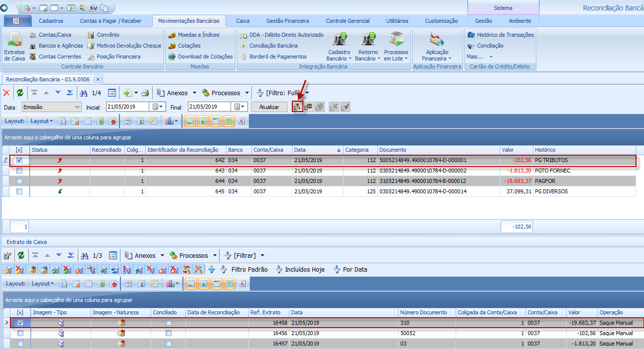Apply Incluídos Hoje filter
Image resolution: width=644 pixels, height=349 pixels.
click(299, 270)
